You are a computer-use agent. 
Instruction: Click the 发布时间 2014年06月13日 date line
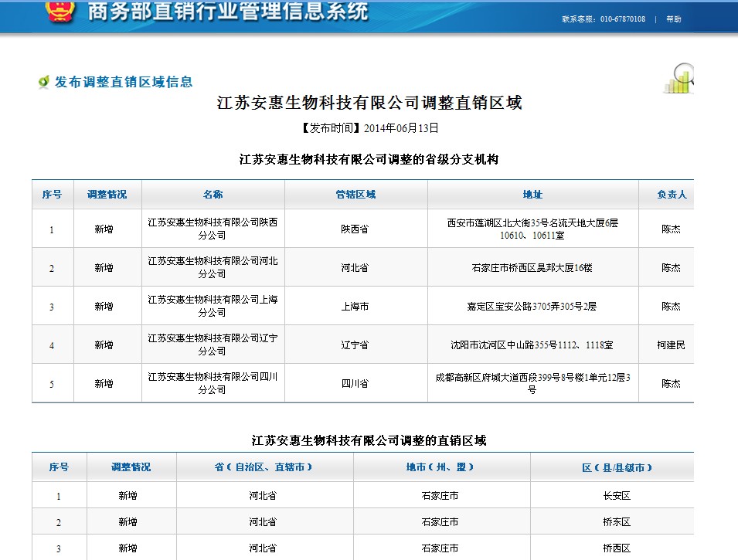pos(369,128)
